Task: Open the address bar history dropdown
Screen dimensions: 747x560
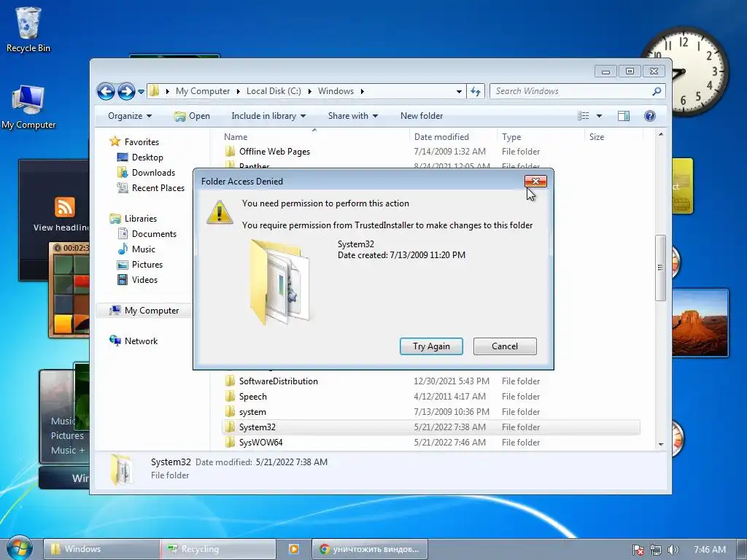Action: (x=459, y=91)
